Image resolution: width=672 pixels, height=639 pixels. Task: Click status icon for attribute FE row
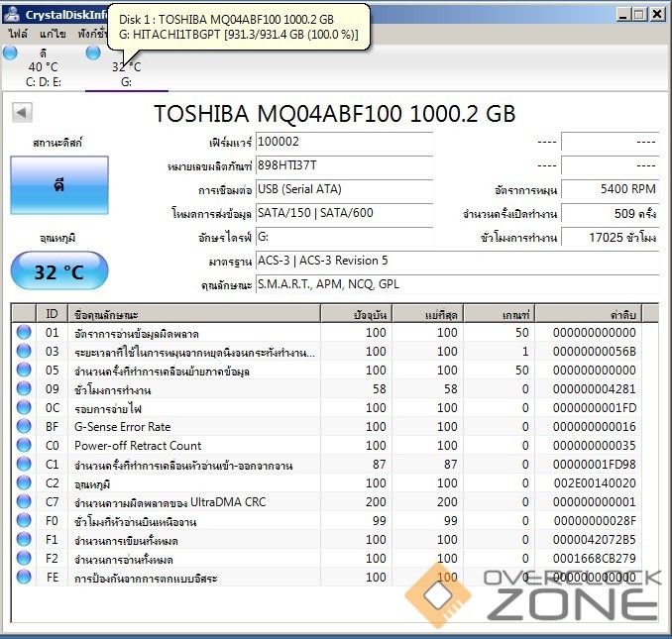tap(24, 578)
